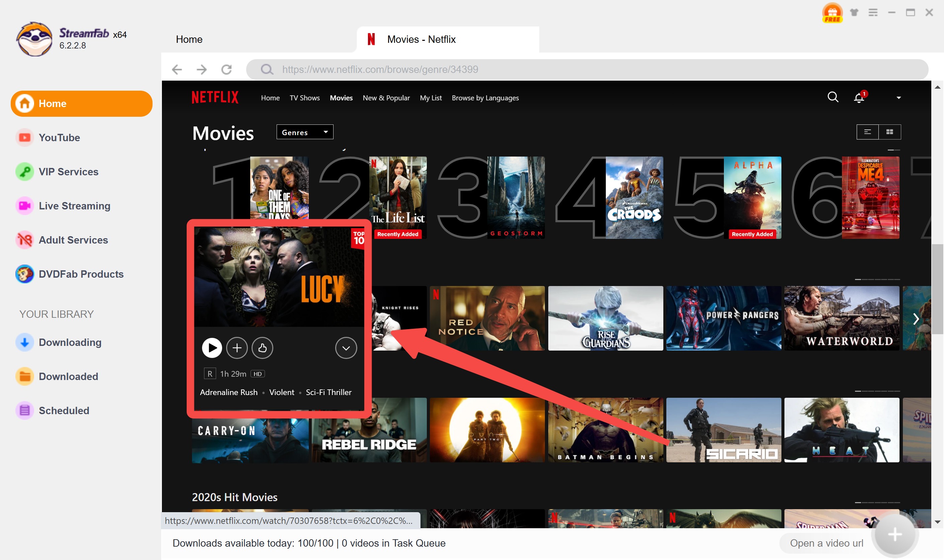
Task: Click the 2020s Hit Movies heading
Action: (234, 497)
